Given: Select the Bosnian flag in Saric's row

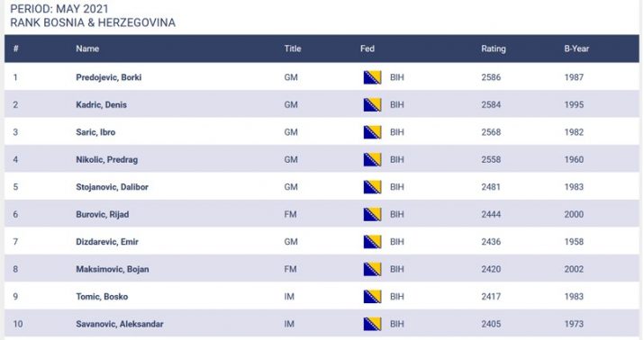Looking at the screenshot, I should click(x=372, y=132).
